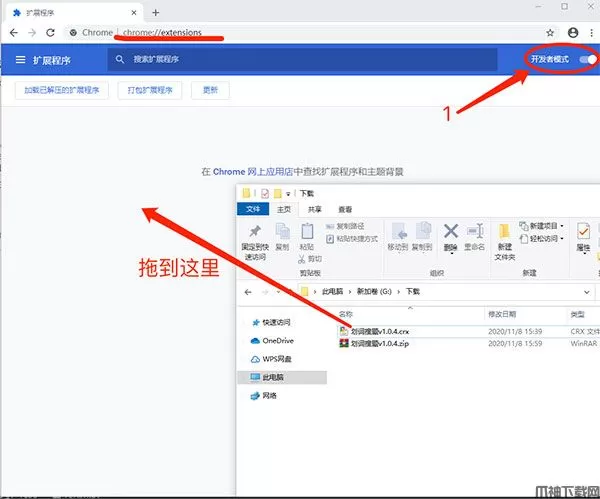Click the Explorer back arrow

tap(248, 292)
